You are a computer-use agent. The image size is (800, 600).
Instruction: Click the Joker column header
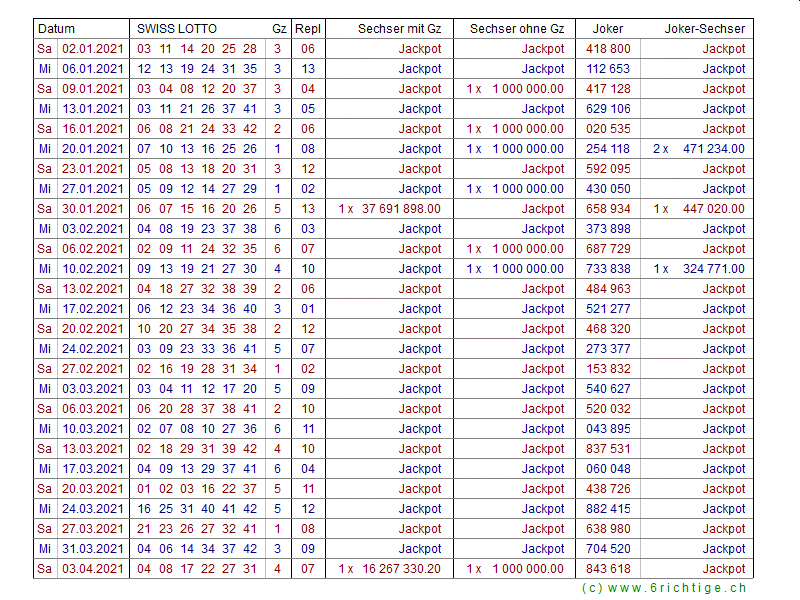[x=608, y=29]
